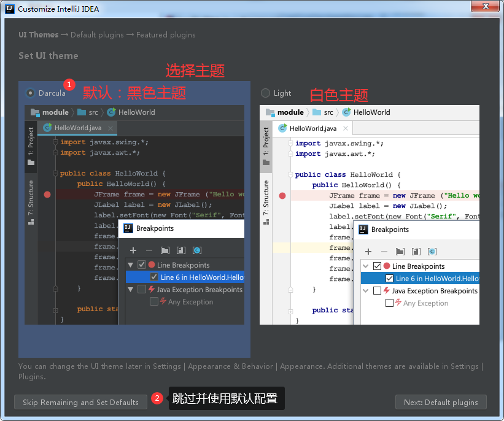Remove breakpoint with minus icon, Darcula preview
The width and height of the screenshot is (504, 421).
[x=149, y=250]
